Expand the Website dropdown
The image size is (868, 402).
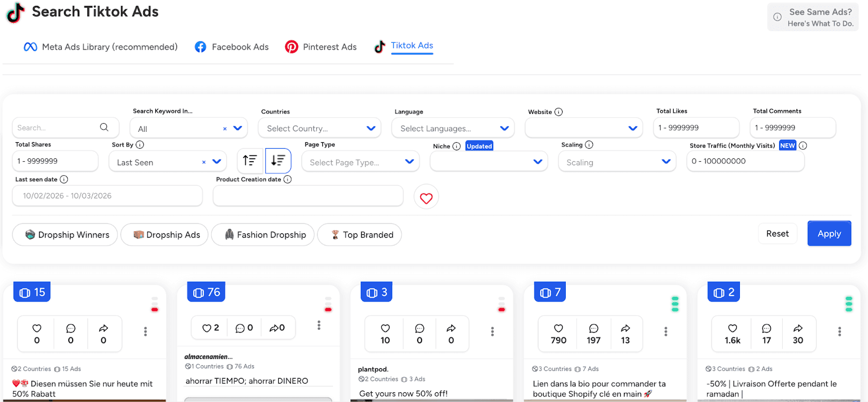pyautogui.click(x=584, y=129)
